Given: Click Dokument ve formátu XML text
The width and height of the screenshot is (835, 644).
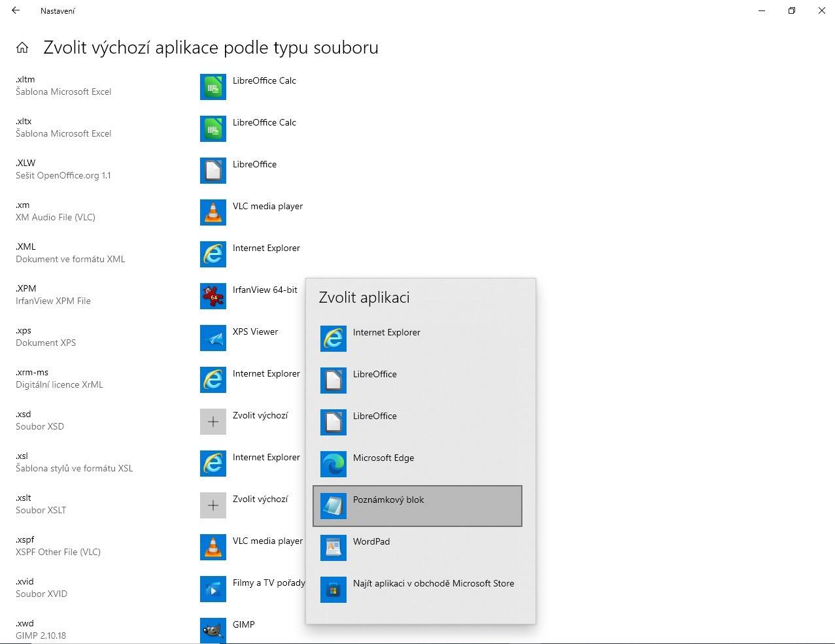Looking at the screenshot, I should pos(71,259).
